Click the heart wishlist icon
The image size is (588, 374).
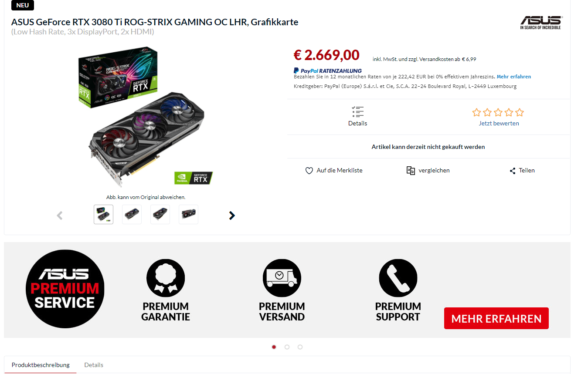309,171
